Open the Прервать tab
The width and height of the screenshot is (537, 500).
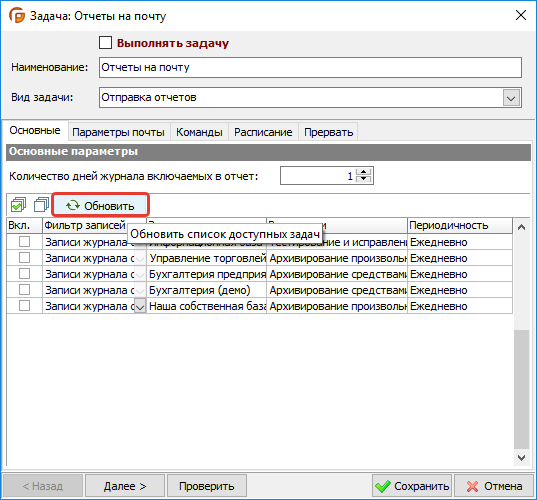coord(328,132)
